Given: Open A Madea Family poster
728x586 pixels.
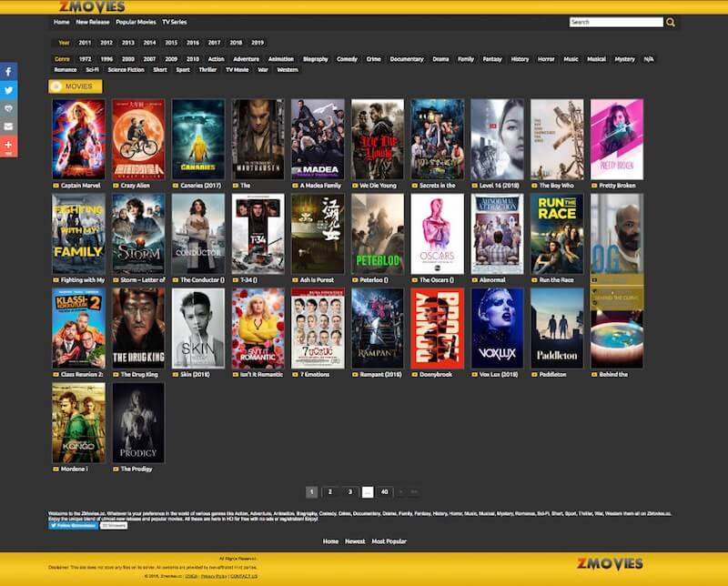Looking at the screenshot, I should pos(318,139).
